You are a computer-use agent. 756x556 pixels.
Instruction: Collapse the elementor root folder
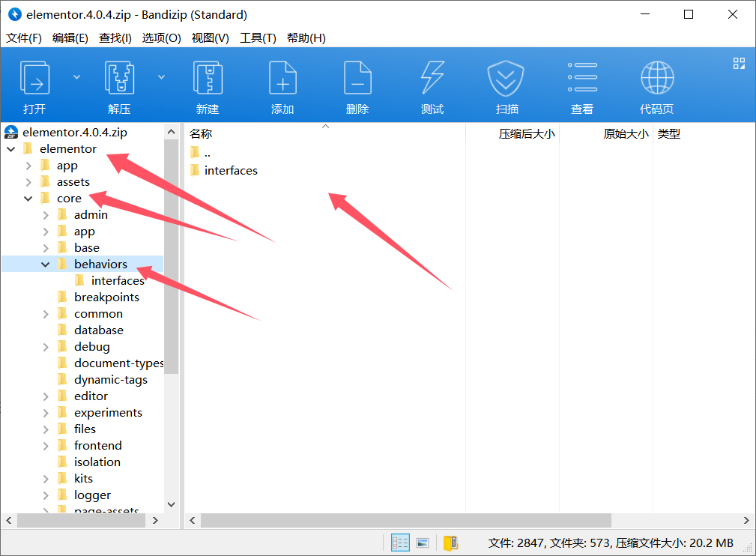point(11,149)
